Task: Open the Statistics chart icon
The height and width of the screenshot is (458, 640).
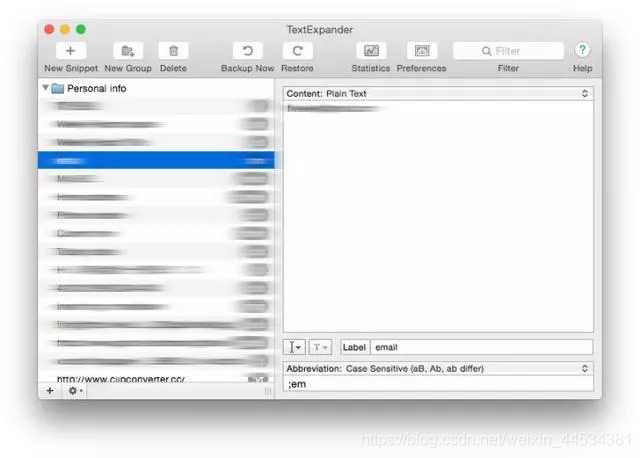Action: 371,51
